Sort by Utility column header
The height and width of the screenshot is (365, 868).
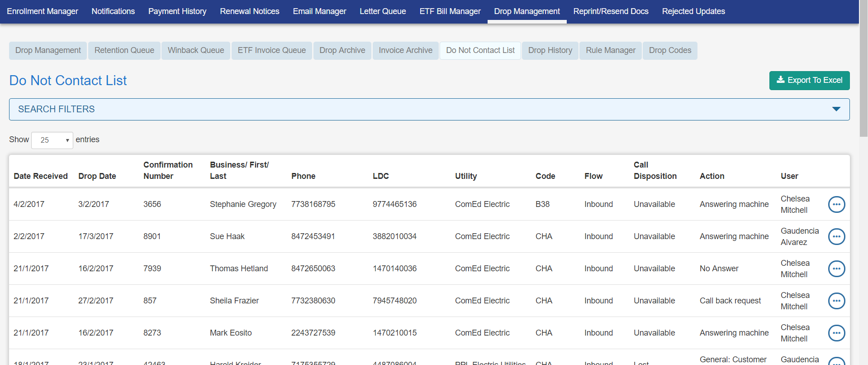[x=466, y=176]
